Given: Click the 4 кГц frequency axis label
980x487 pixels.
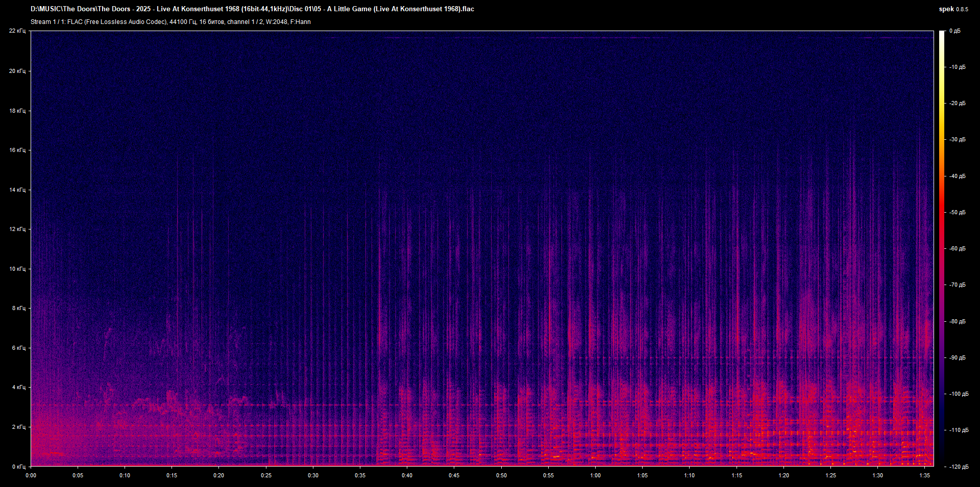Looking at the screenshot, I should pyautogui.click(x=18, y=387).
